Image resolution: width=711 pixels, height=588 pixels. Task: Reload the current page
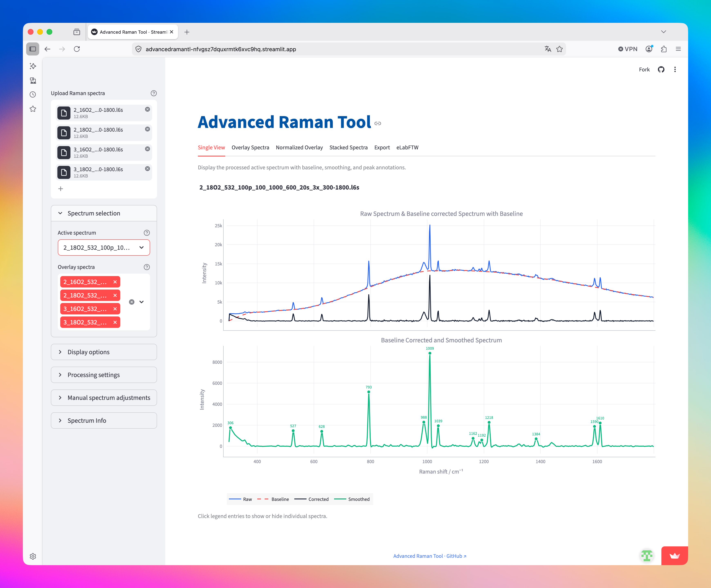pos(77,49)
